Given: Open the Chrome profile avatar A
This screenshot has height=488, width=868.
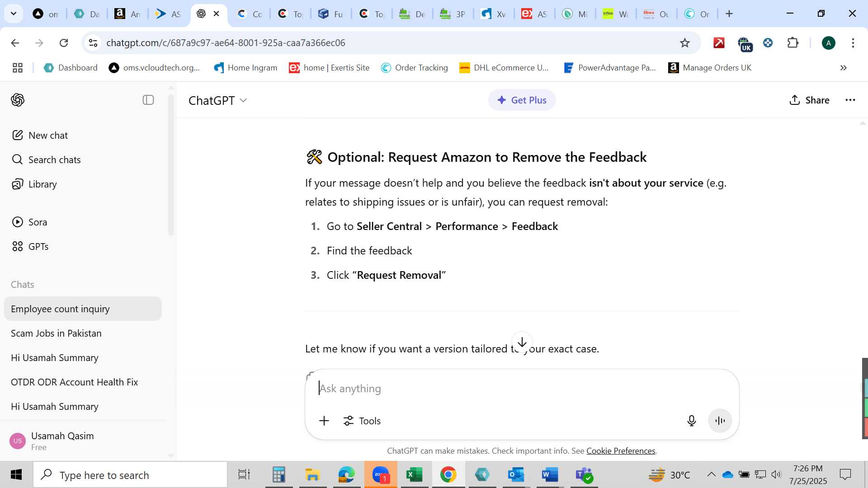Looking at the screenshot, I should tap(828, 42).
